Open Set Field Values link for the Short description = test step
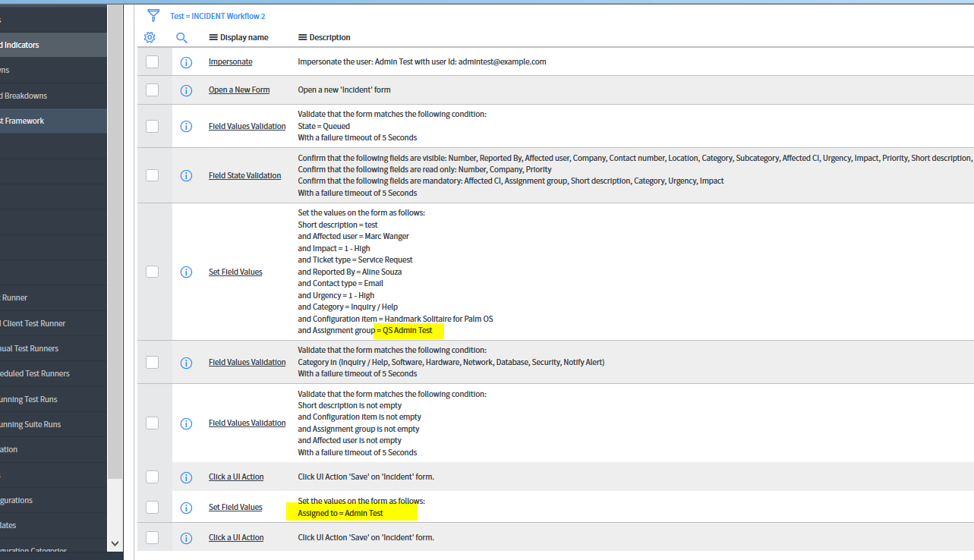Image resolution: width=974 pixels, height=560 pixels. [235, 272]
